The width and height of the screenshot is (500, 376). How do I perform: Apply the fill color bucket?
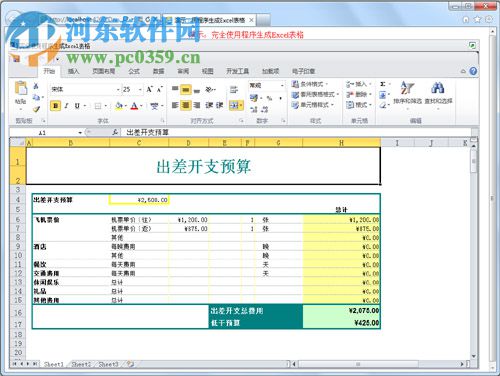(119, 106)
